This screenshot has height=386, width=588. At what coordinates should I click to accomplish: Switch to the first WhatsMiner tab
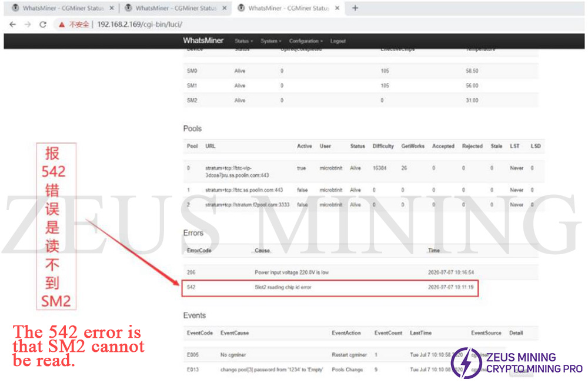pyautogui.click(x=58, y=8)
